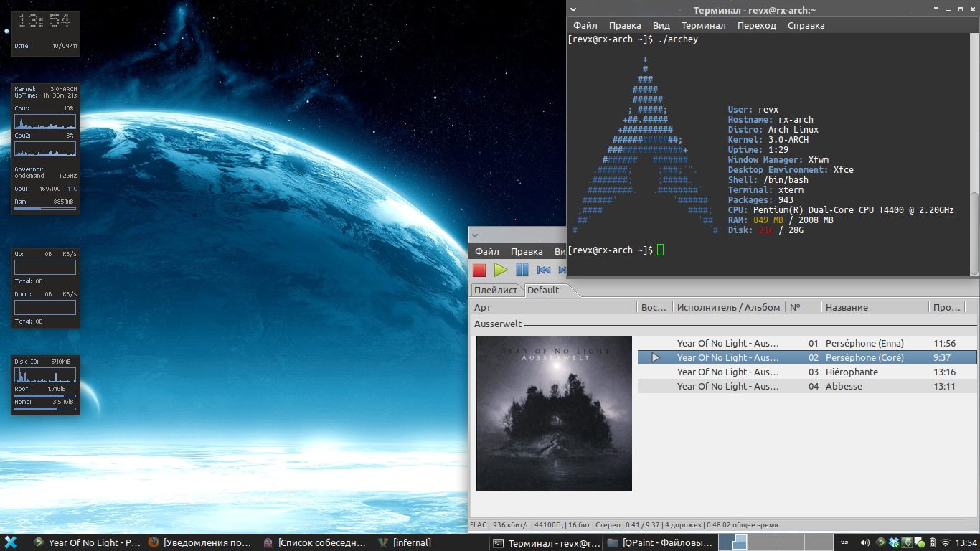Screen dimensions: 980x551
Task: Switch to the [infernal] Vim taskbar entry
Action: pos(430,542)
